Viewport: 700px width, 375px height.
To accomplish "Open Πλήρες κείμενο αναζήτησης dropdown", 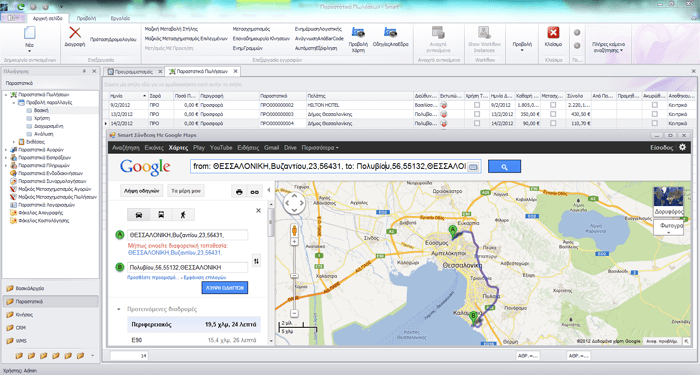I will [608, 47].
